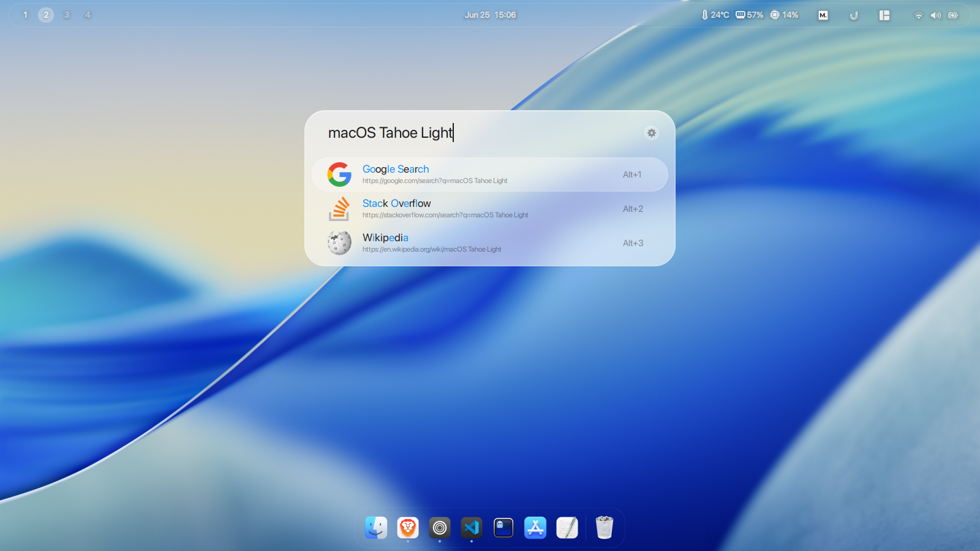Open the text editor app from the dock
This screenshot has height=551, width=980.
(x=567, y=527)
